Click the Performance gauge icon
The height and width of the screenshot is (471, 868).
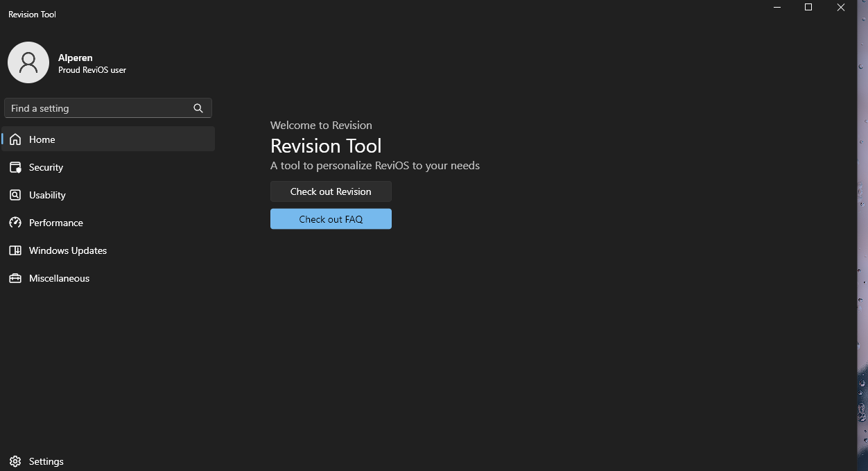tap(15, 223)
